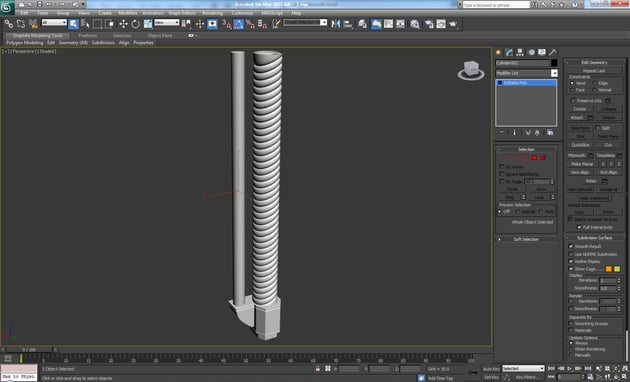Toggle Isoline Display checkbox
This screenshot has height=382, width=630.
pyautogui.click(x=571, y=261)
